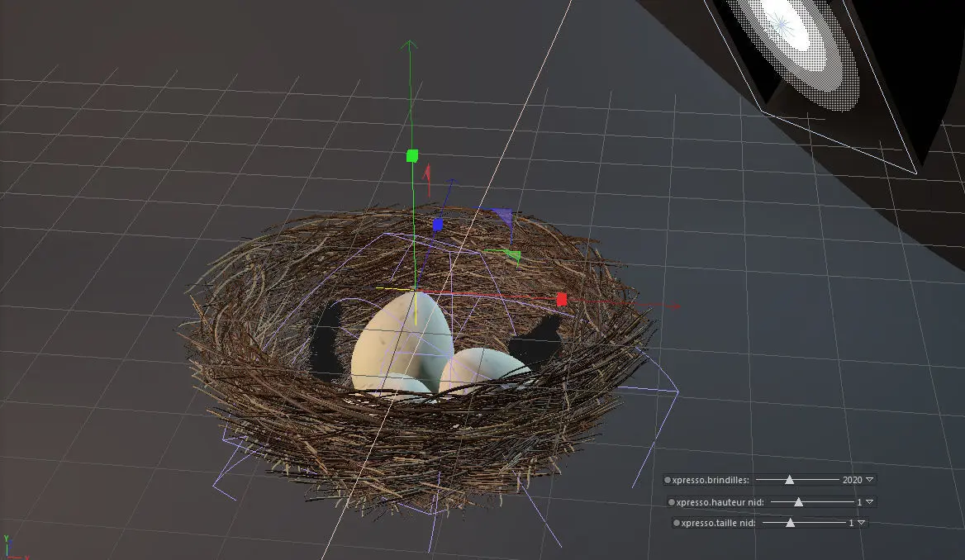Toggle keyframe dot for xpresso.taille nid
The width and height of the screenshot is (965, 560).
tap(677, 523)
